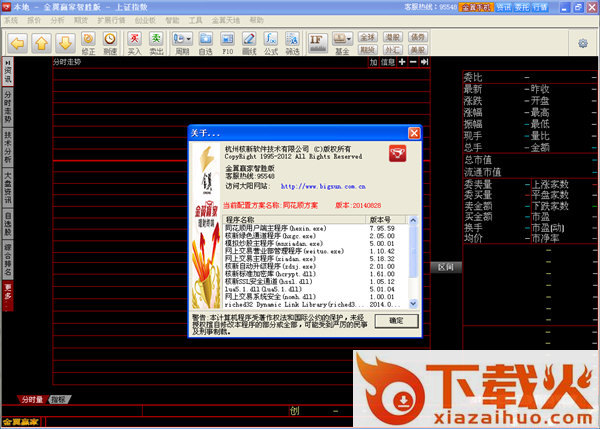Screen dimensions: 600x429
Task: Click the back arrow toolbar icon
Action: coord(17,44)
